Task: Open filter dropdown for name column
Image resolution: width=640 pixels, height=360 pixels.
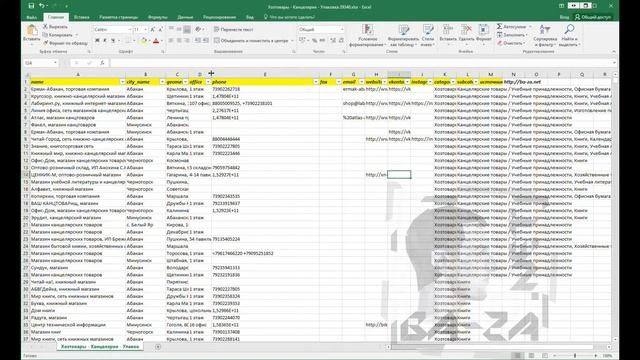Action: pyautogui.click(x=122, y=82)
